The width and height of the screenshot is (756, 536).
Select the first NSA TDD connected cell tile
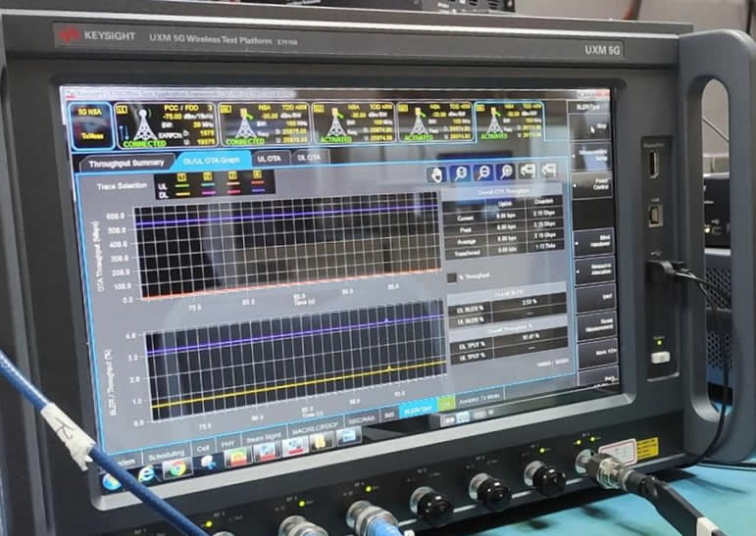[264, 123]
